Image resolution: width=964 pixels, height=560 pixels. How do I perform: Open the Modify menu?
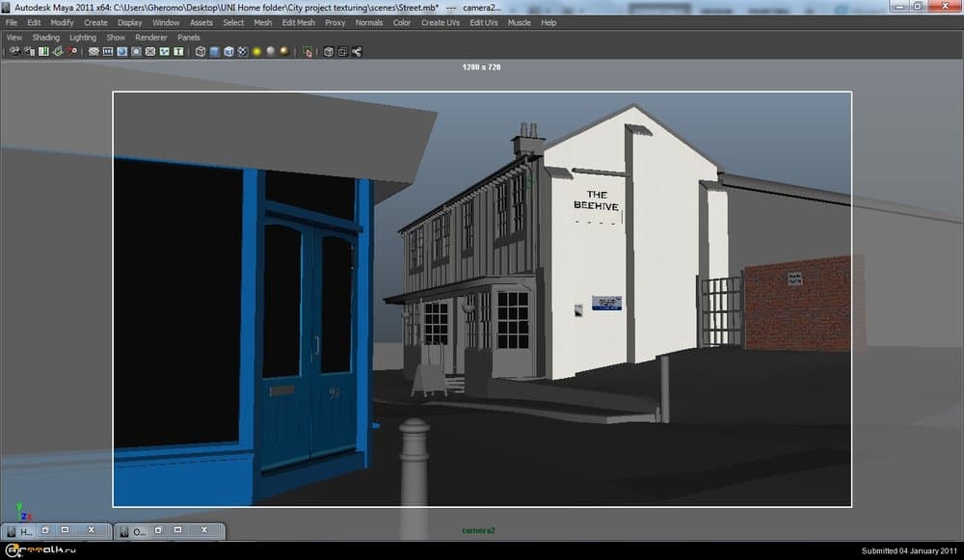click(x=62, y=23)
